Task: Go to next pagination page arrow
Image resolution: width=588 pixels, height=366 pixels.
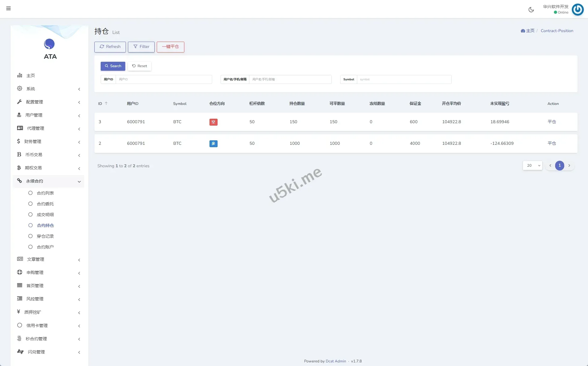Action: point(569,165)
